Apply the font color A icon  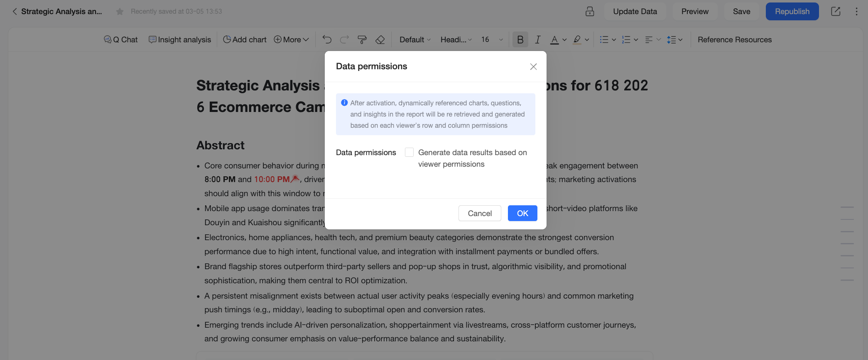[554, 39]
